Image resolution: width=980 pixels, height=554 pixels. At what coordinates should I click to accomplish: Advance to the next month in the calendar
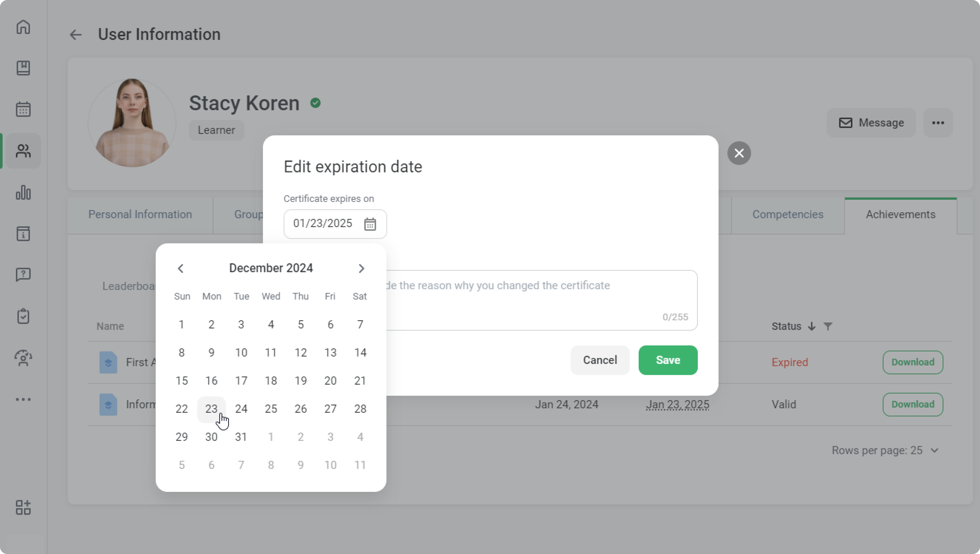coord(361,269)
